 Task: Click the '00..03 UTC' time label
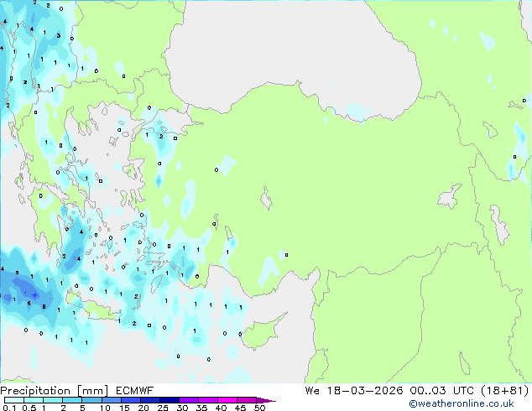coord(441,391)
